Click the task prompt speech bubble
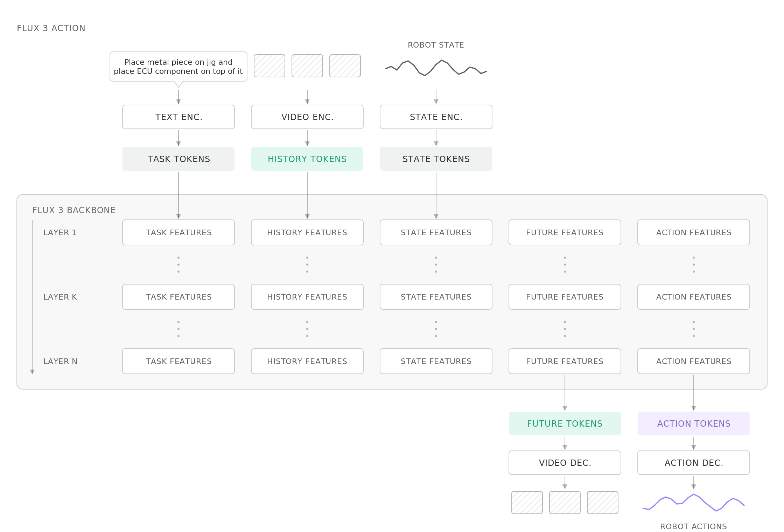This screenshot has height=532, width=784. pyautogui.click(x=178, y=66)
